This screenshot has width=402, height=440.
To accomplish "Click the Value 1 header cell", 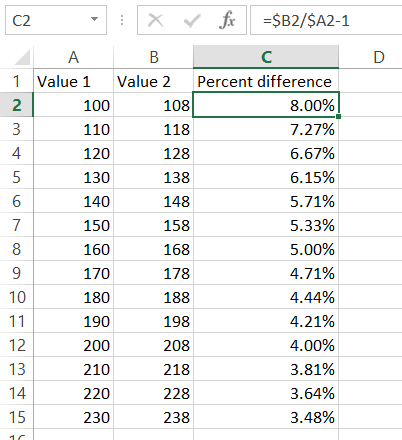I will [x=73, y=81].
